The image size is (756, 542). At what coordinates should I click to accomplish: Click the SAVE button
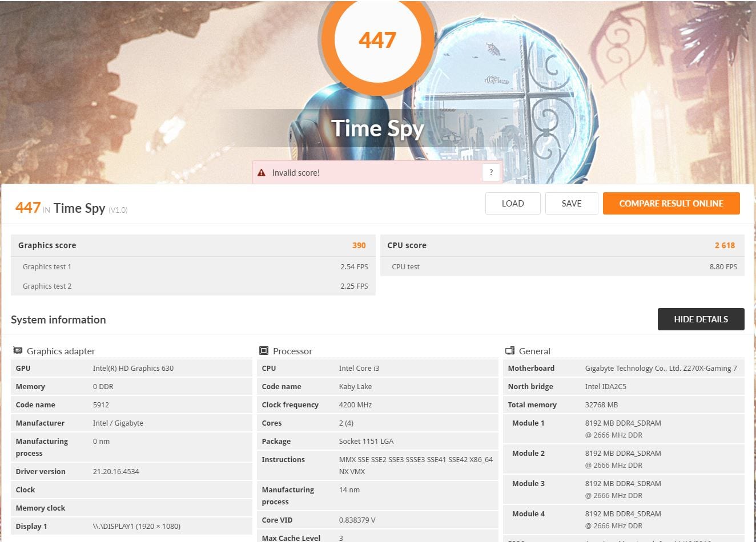tap(572, 204)
